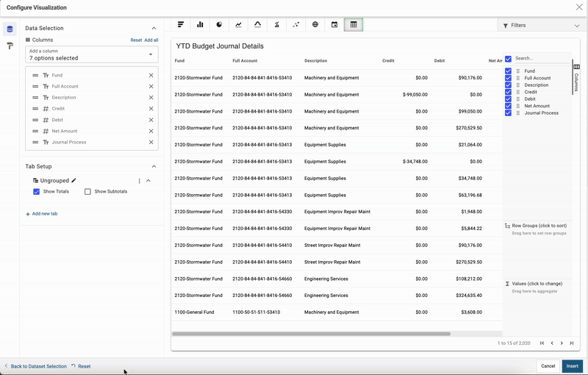Go to the first page of results
This screenshot has height=375, width=588.
pyautogui.click(x=542, y=343)
